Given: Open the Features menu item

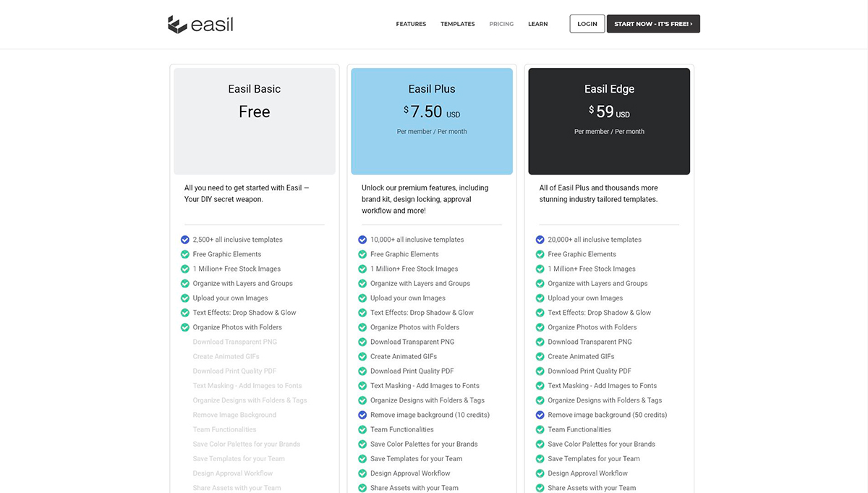Looking at the screenshot, I should [x=411, y=24].
